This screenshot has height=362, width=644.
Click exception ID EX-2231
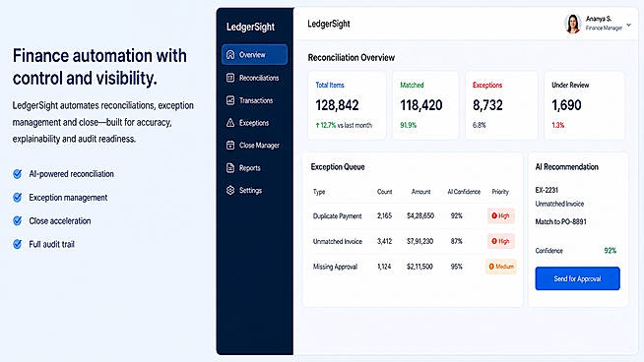click(547, 190)
